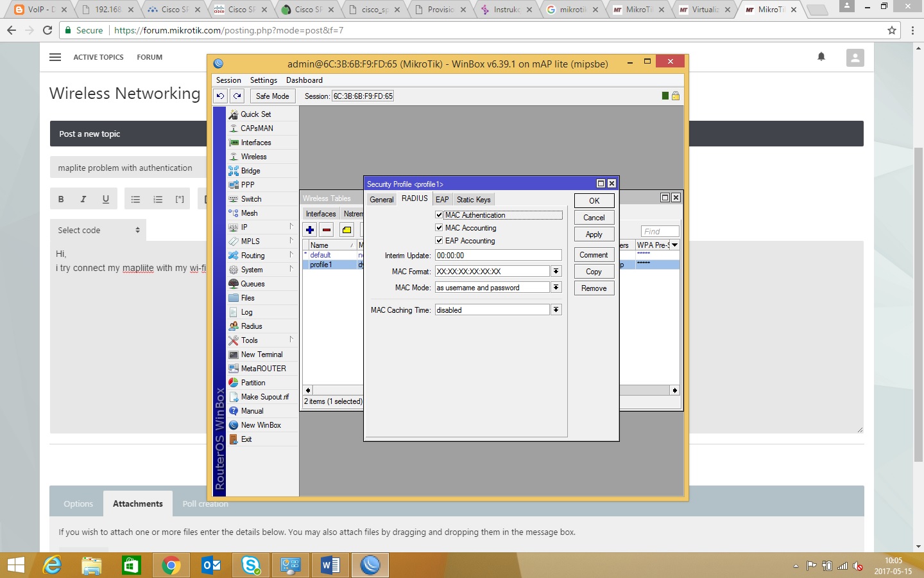Expand the MAC Format dropdown
This screenshot has height=578, width=924.
coord(556,272)
